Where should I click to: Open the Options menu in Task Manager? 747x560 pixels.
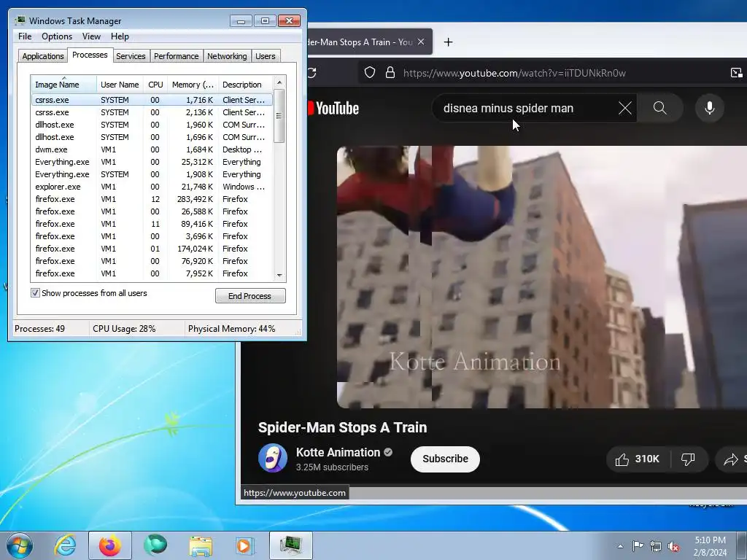57,36
